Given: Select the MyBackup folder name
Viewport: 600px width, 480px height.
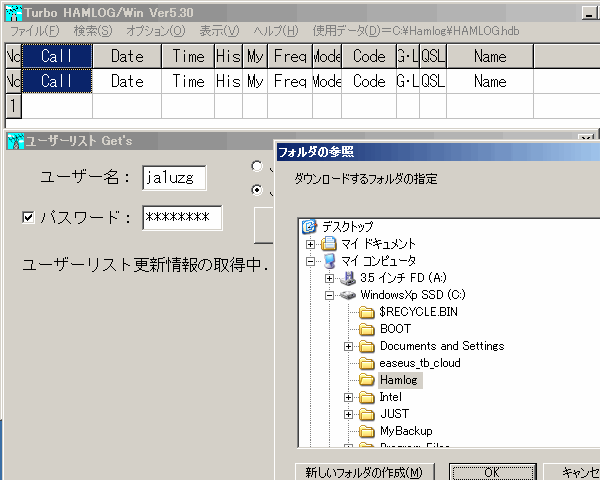Looking at the screenshot, I should [406, 431].
